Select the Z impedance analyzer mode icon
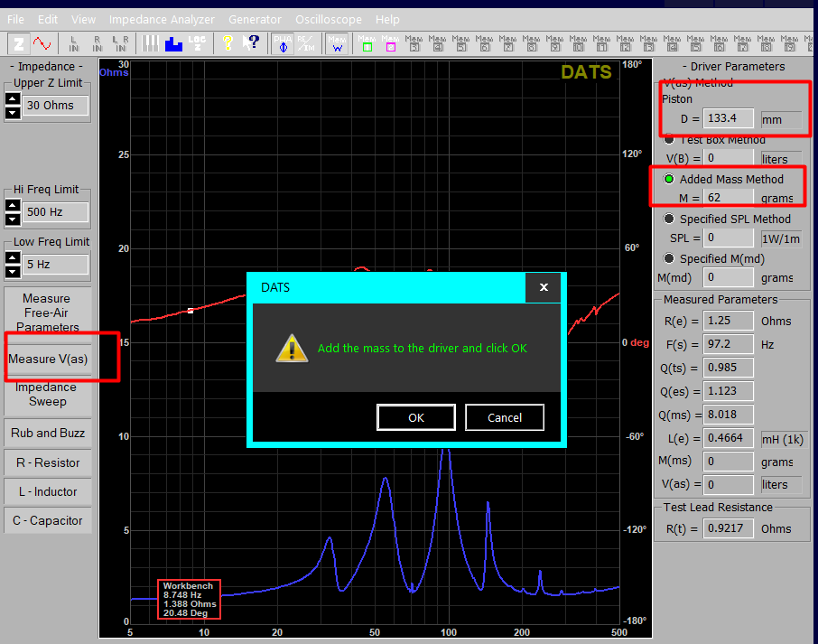 click(x=19, y=43)
